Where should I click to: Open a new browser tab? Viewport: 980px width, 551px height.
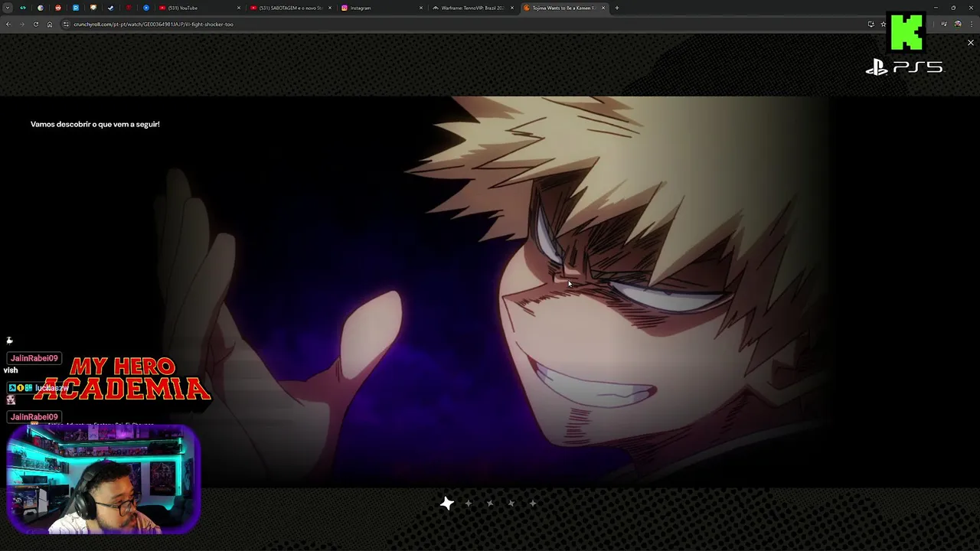[617, 8]
